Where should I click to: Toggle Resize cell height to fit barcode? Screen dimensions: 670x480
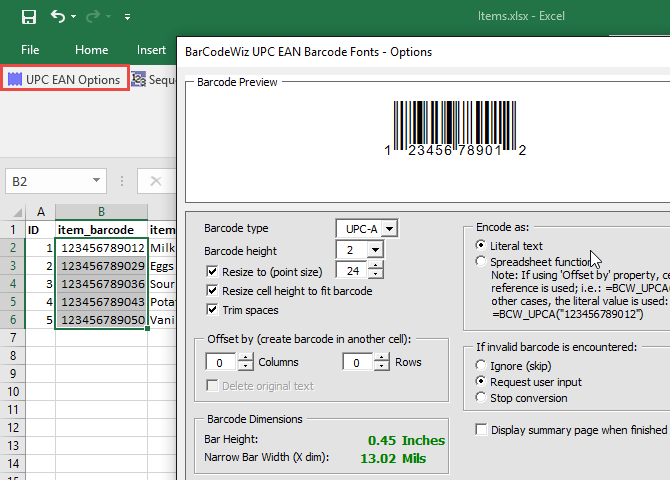click(x=212, y=291)
